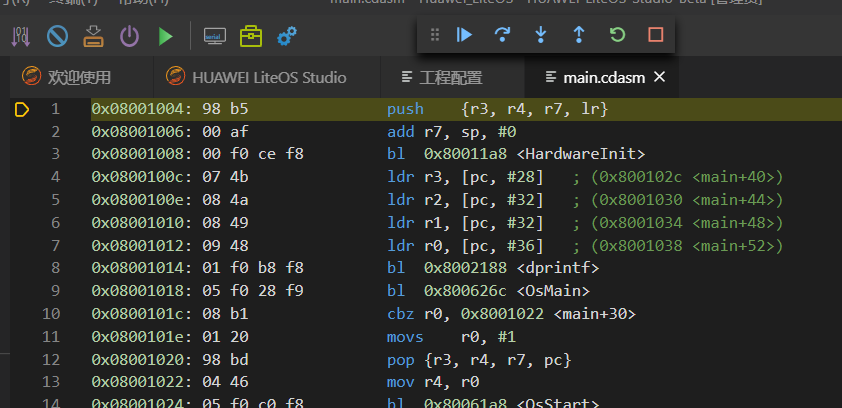Open the yellow toolbox icon
This screenshot has height=408, width=842.
251,37
